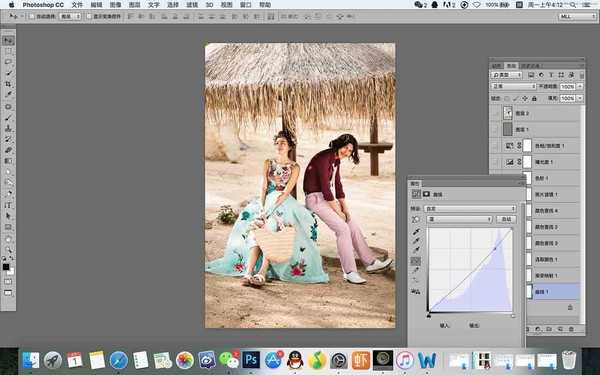
Task: Click the black point eyedropper in Curves
Action: click(416, 232)
